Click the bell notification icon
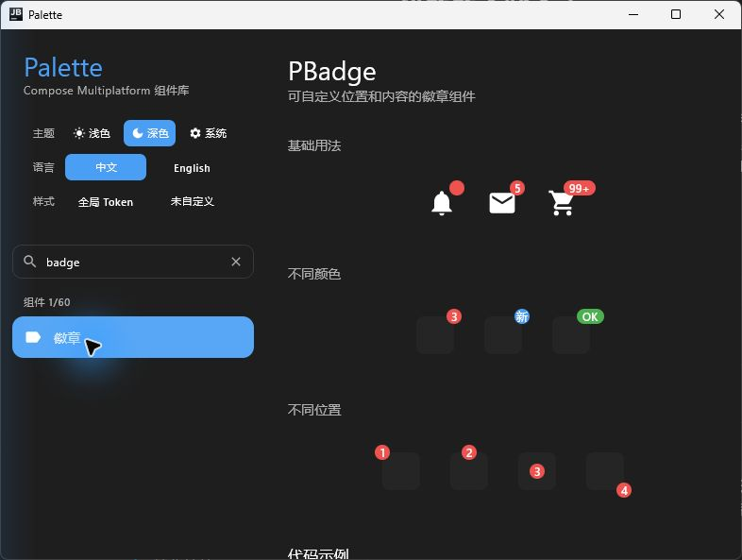The width and height of the screenshot is (742, 560). [442, 203]
